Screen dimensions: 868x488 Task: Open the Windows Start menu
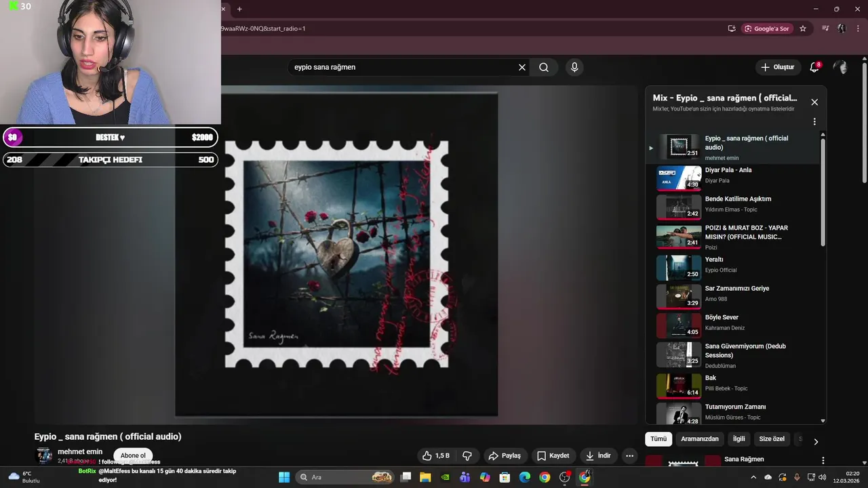click(x=284, y=477)
